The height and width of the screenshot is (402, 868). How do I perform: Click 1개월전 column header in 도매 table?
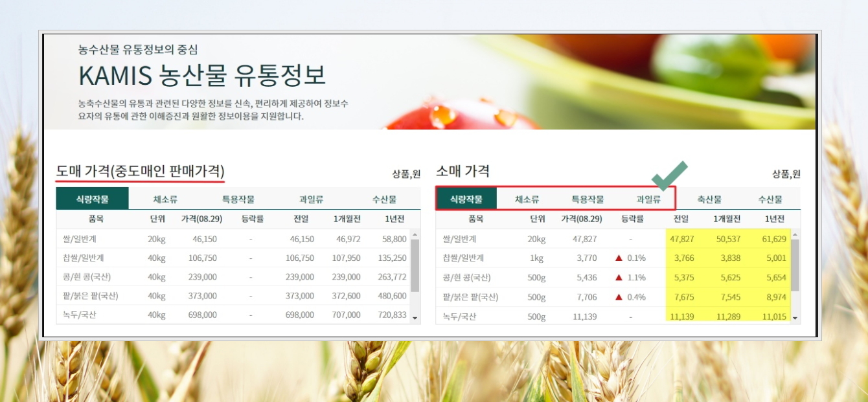pos(347,219)
